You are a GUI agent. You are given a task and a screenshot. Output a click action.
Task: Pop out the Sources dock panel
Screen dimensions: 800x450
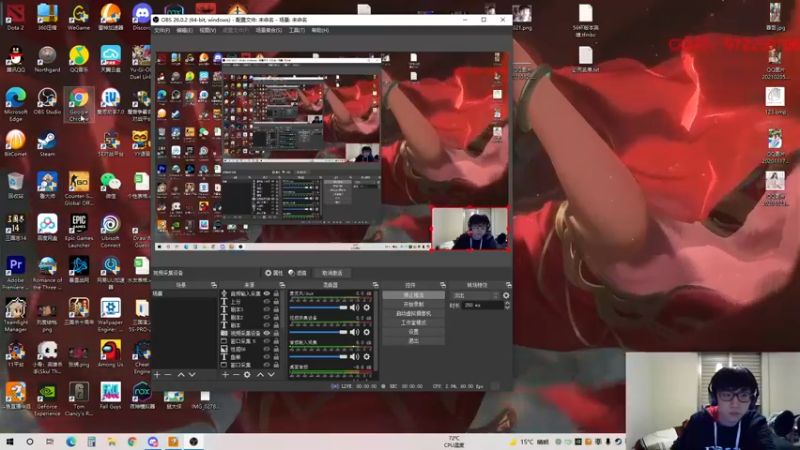click(x=282, y=285)
